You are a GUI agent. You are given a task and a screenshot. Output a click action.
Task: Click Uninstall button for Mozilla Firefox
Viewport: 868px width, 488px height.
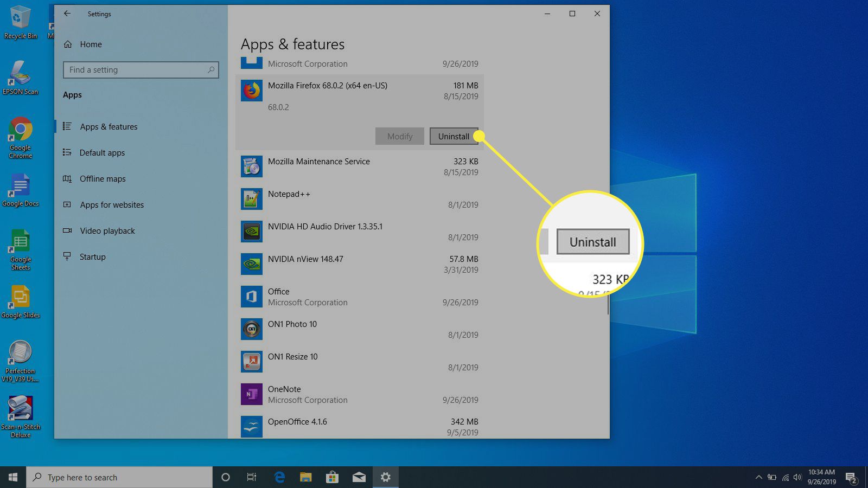coord(454,136)
